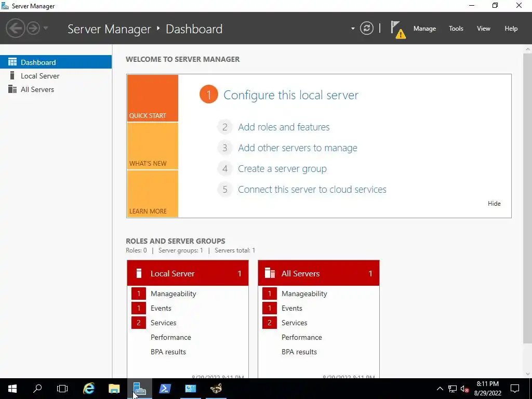Open Performance in Local Server tile
The width and height of the screenshot is (532, 399).
point(170,337)
